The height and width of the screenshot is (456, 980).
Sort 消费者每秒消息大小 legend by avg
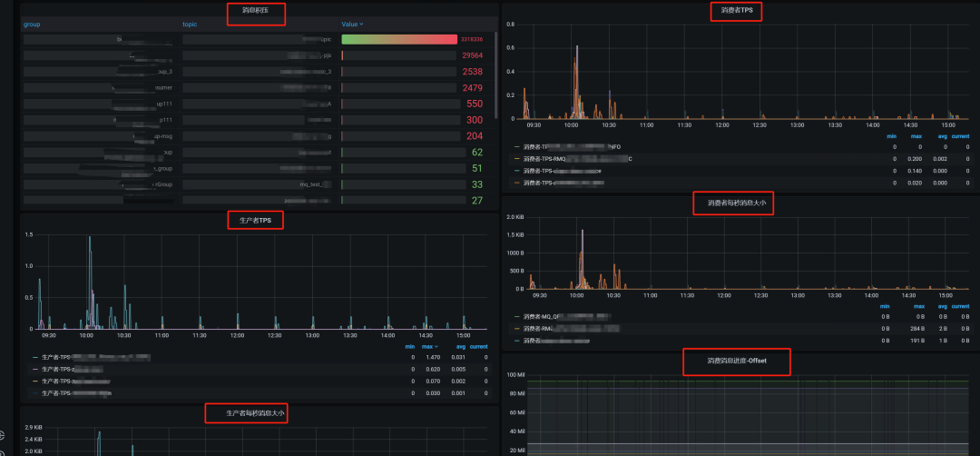click(942, 306)
